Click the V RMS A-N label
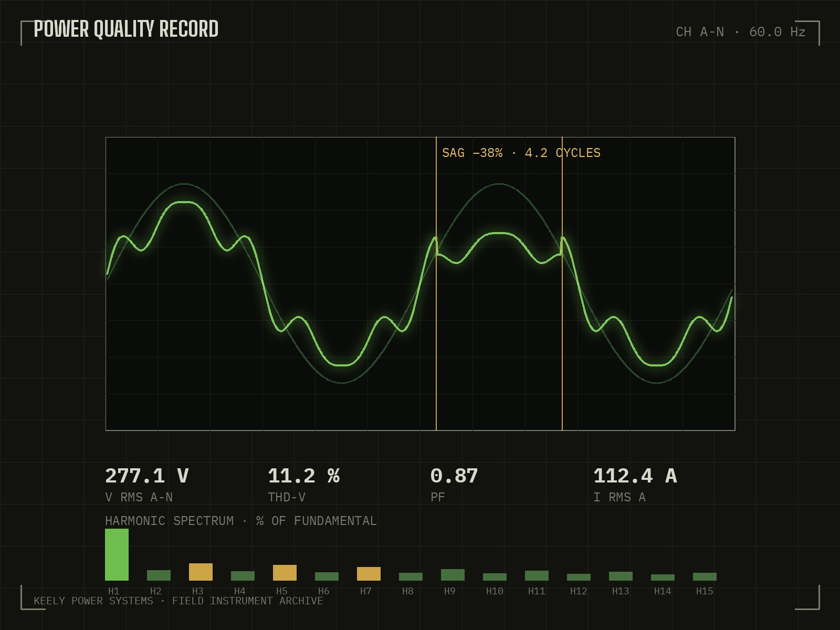Image resolution: width=840 pixels, height=630 pixels. [x=139, y=497]
